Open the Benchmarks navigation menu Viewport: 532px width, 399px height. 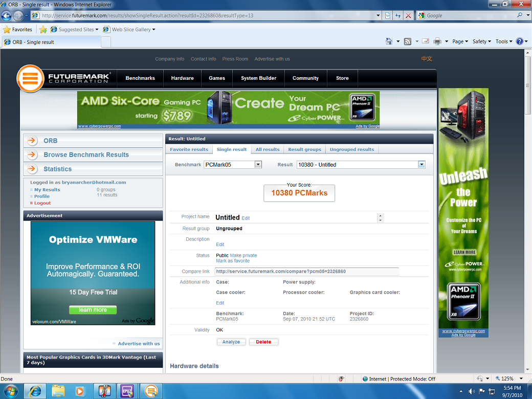click(140, 78)
